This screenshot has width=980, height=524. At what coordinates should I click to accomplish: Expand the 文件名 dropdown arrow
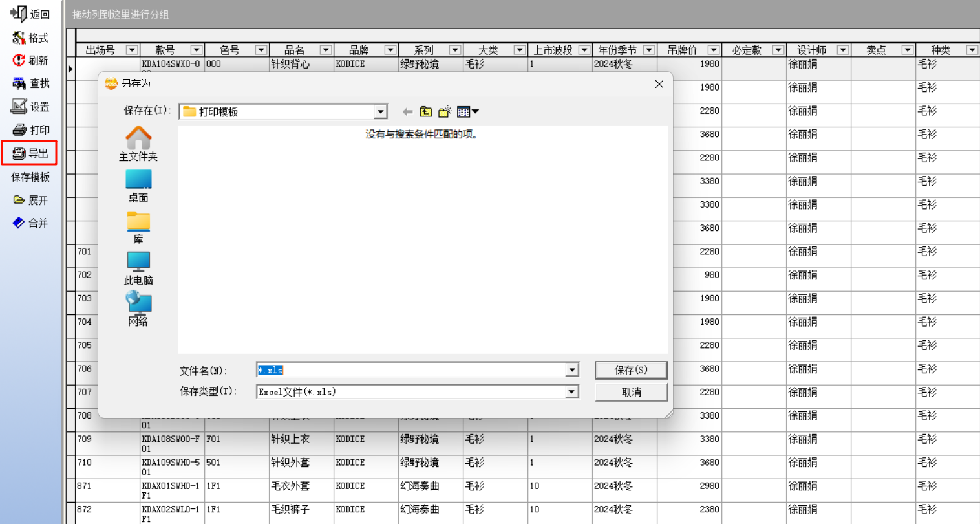(571, 370)
